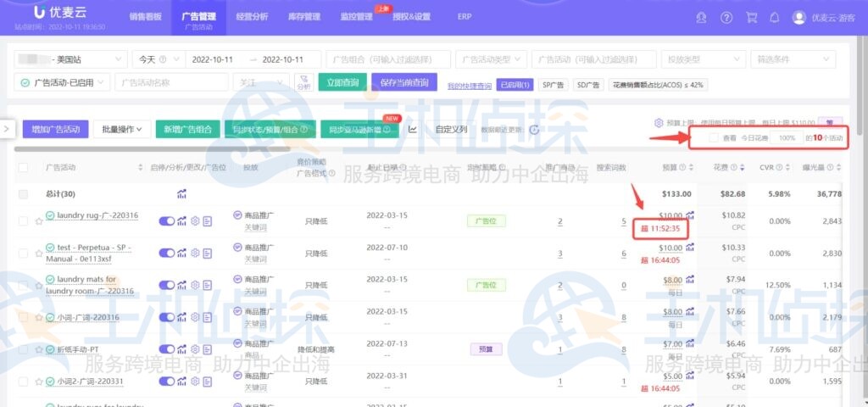Open the 美国站 store dropdown
The height and width of the screenshot is (407, 868).
tap(70, 59)
